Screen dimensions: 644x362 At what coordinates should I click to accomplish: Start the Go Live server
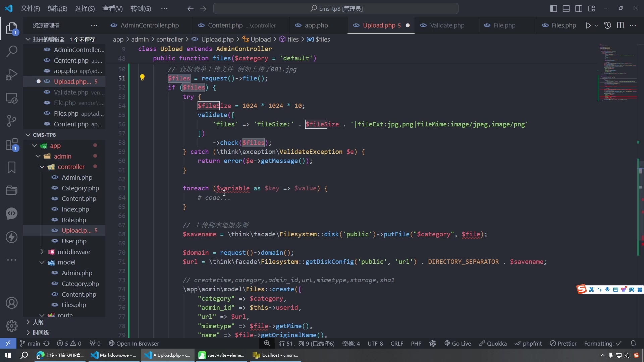pyautogui.click(x=458, y=344)
